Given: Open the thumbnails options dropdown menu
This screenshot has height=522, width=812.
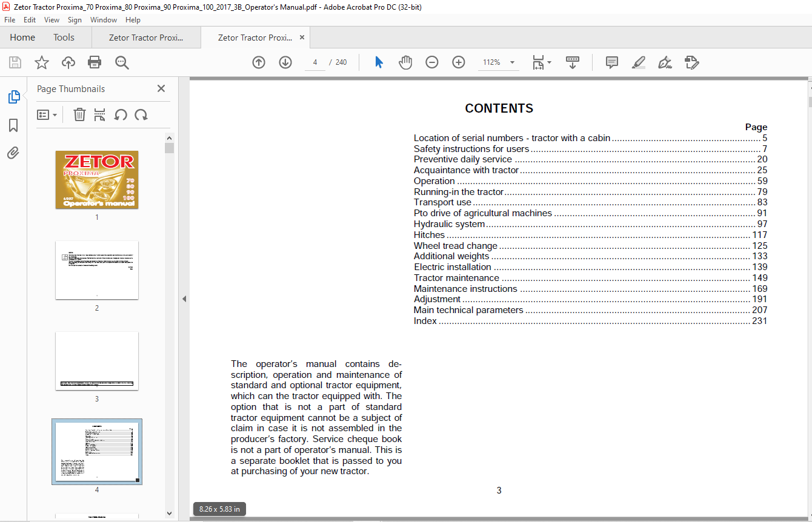Looking at the screenshot, I should [x=47, y=114].
